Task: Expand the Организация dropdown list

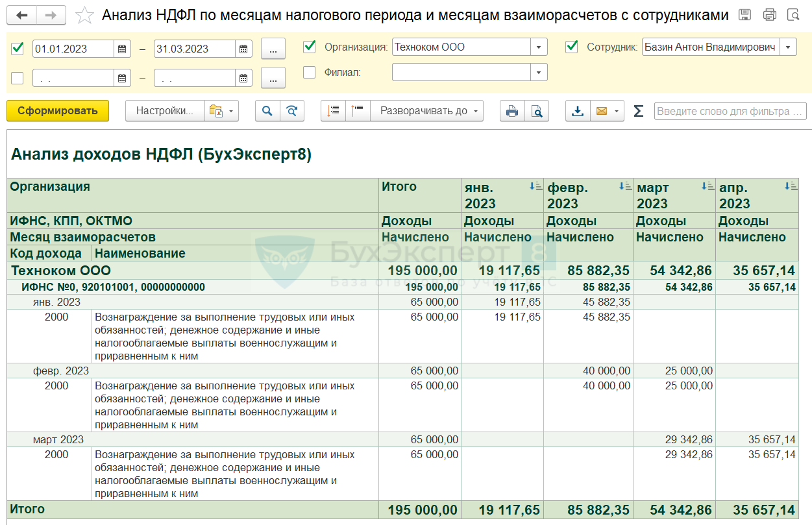Action: tap(539, 47)
